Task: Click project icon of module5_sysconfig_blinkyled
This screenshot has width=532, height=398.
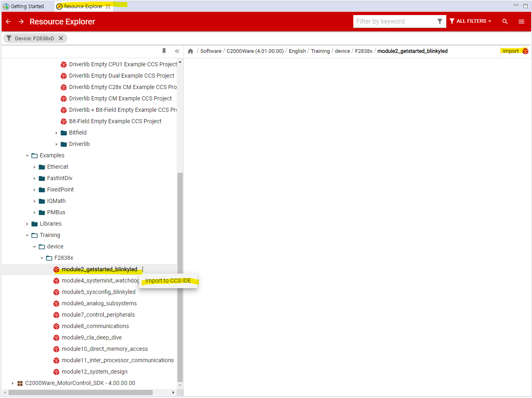Action: [56, 292]
